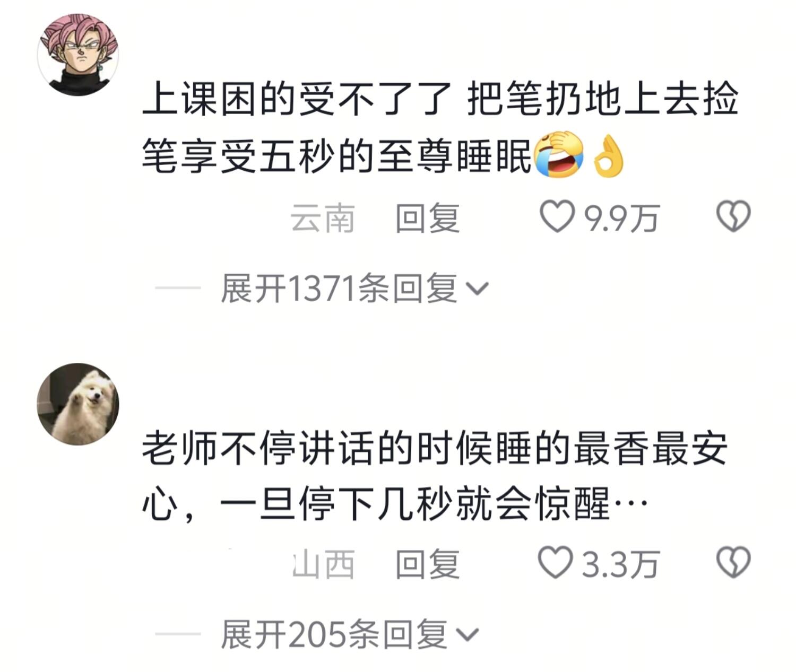The image size is (796, 672).
Task: Tap the OK hand emoji
Action: pyautogui.click(x=609, y=156)
